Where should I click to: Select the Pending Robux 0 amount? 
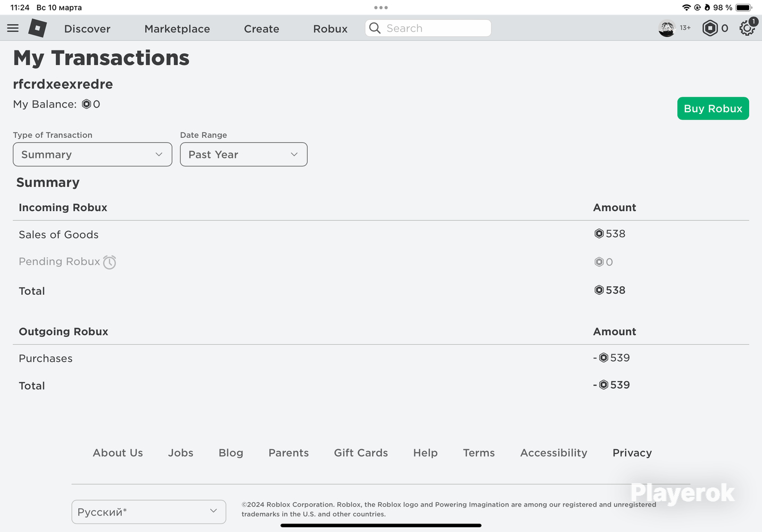click(603, 262)
